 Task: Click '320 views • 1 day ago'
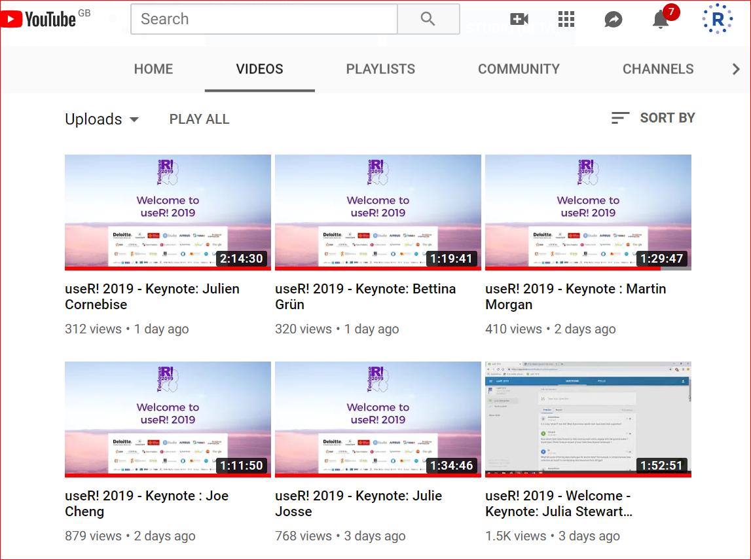pos(337,329)
